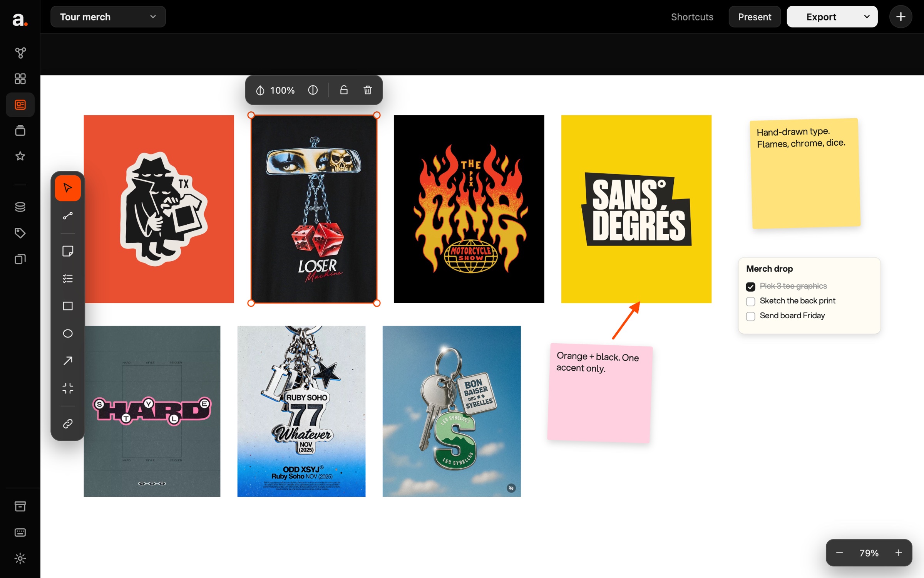Open the graph nodes sidebar icon
The height and width of the screenshot is (578, 924).
coord(20,53)
